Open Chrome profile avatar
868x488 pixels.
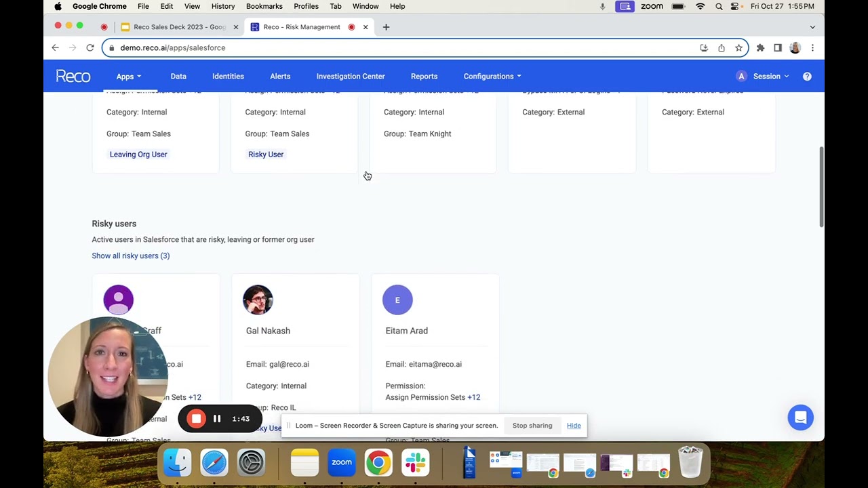coord(795,48)
